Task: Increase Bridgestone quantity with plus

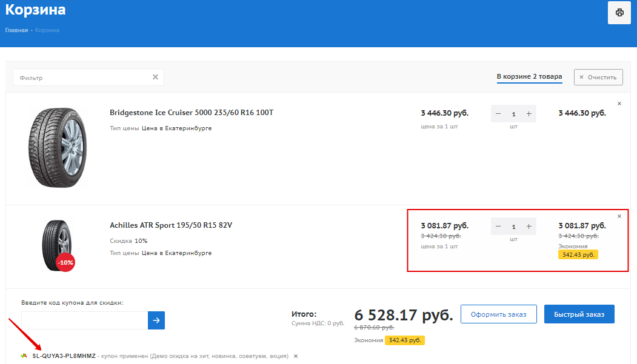Action: (x=529, y=114)
